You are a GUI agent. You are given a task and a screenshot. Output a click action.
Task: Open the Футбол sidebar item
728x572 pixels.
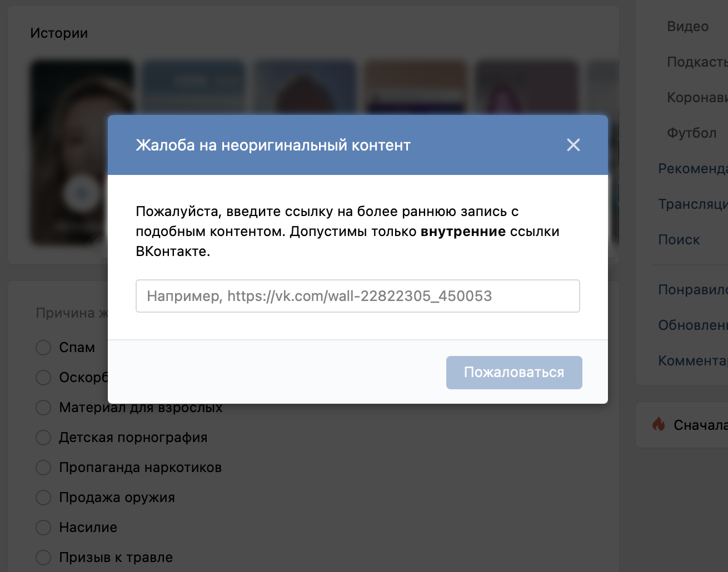691,133
